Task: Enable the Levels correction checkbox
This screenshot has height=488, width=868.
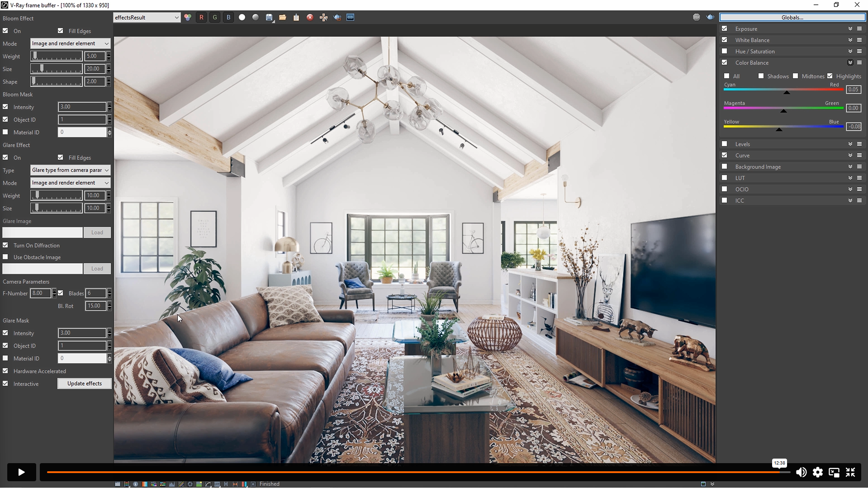Action: pos(725,144)
